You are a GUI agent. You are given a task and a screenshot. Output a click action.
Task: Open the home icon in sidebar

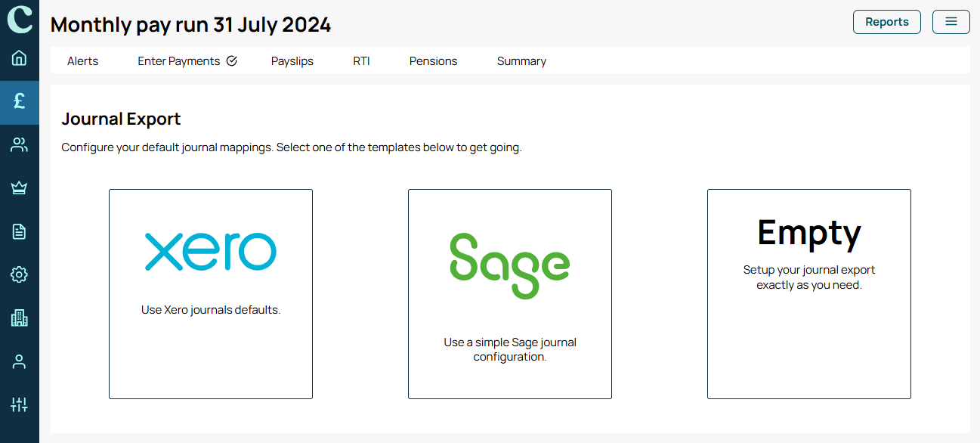(x=20, y=57)
